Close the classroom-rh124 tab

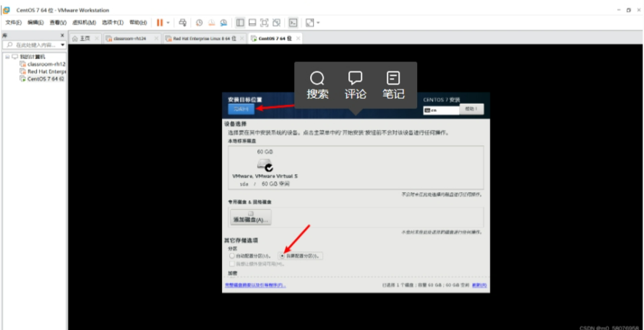[156, 38]
